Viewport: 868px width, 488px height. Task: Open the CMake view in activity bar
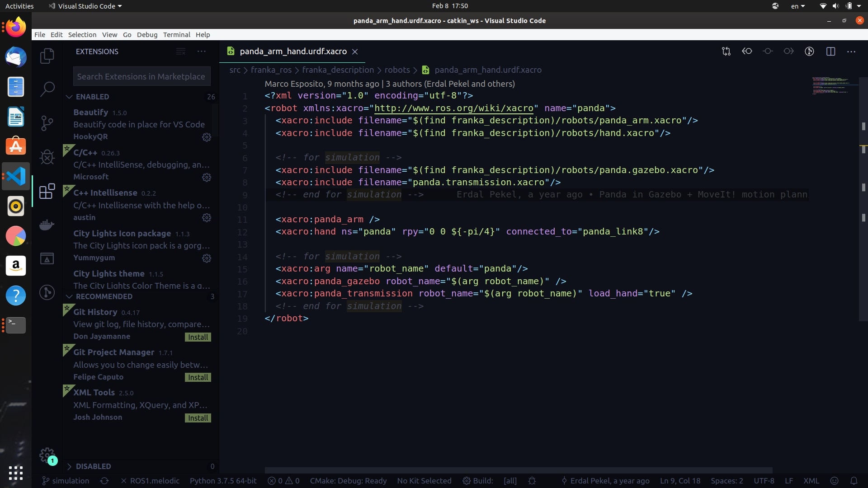click(x=47, y=258)
